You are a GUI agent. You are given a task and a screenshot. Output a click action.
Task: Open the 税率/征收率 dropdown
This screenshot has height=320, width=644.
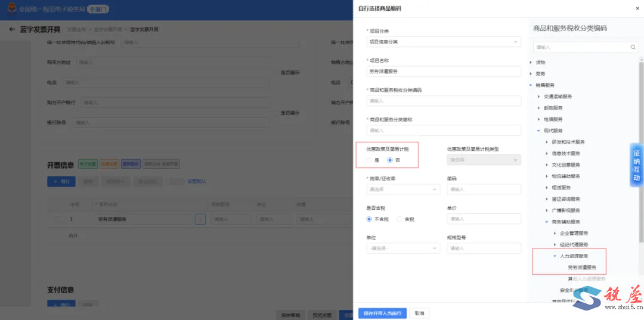point(403,189)
